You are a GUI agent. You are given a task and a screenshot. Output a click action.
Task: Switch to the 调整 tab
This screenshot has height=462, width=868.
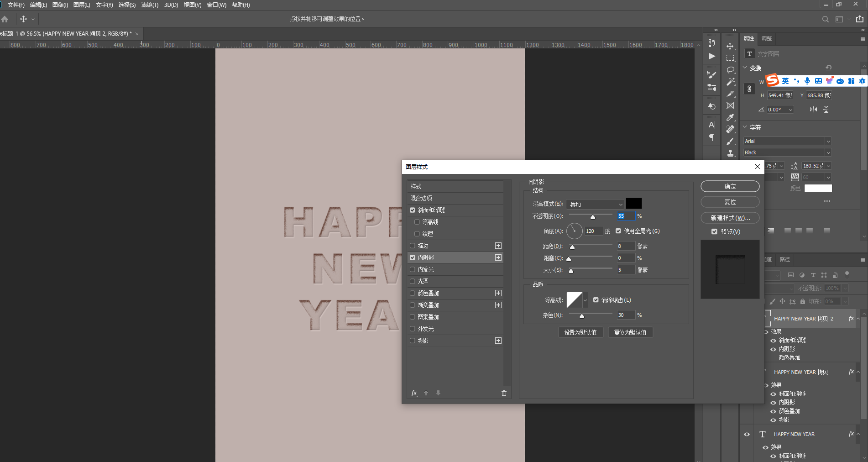767,39
